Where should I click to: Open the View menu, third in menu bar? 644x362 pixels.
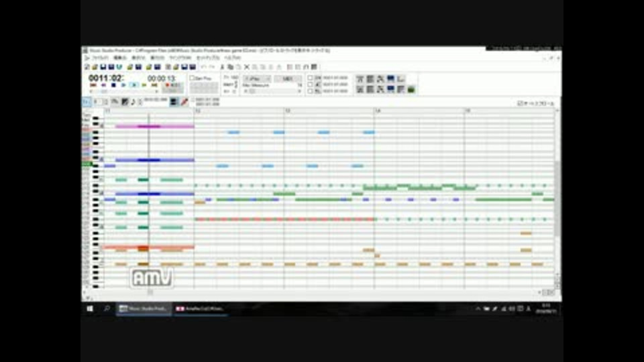click(138, 58)
